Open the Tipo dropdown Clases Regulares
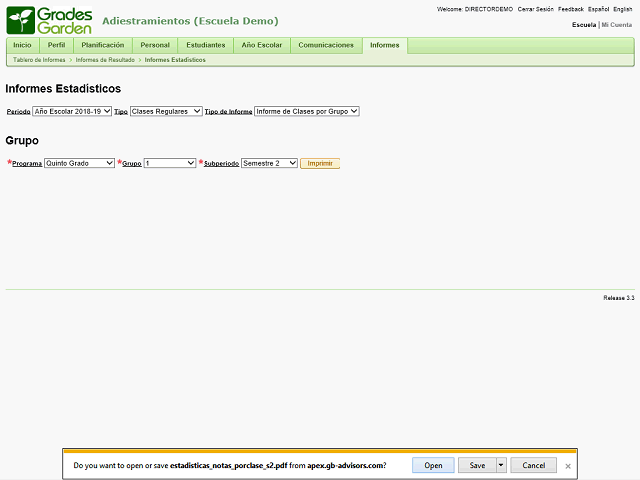 tap(166, 112)
